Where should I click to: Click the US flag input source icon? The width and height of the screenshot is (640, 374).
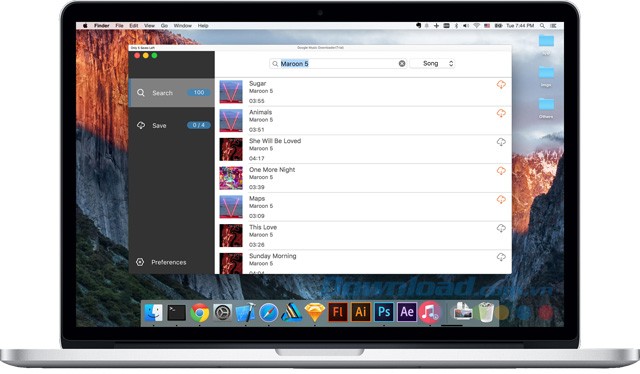[487, 25]
